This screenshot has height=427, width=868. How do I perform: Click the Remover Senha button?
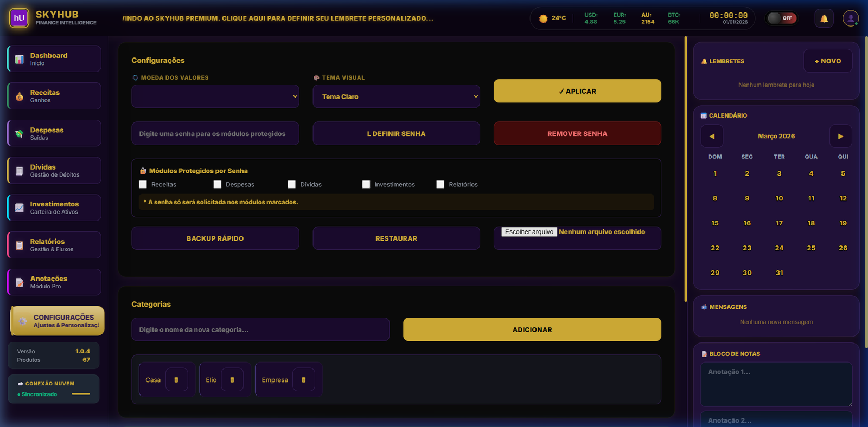(x=577, y=134)
